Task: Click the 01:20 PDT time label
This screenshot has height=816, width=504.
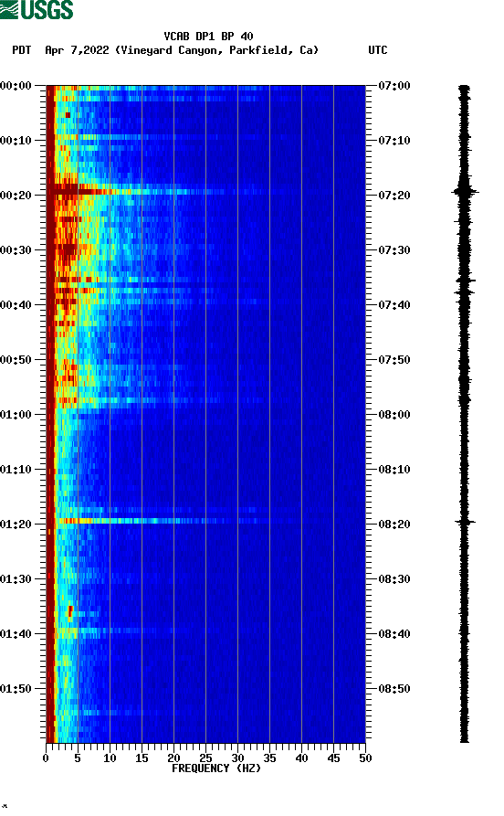Action: click(16, 525)
